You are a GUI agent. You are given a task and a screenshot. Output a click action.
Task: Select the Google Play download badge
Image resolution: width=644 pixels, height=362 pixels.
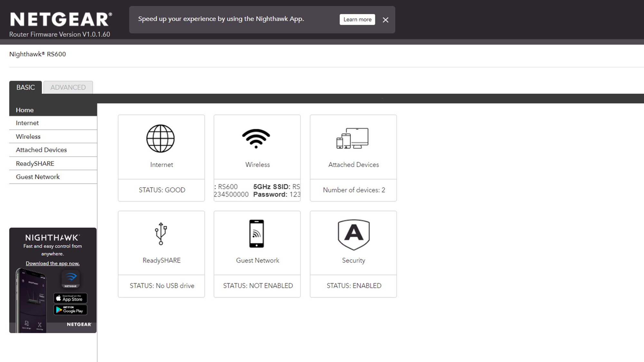70,310
